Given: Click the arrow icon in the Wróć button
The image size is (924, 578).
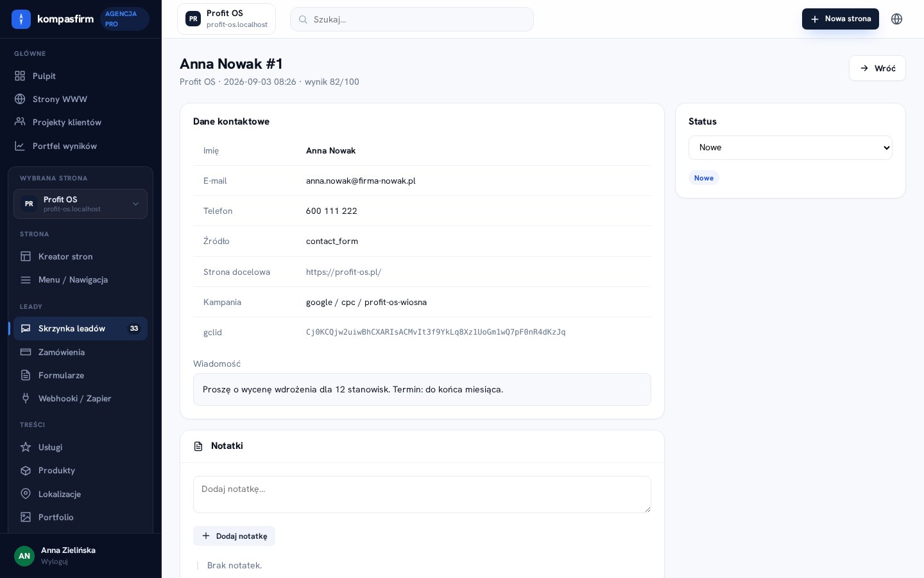Looking at the screenshot, I should (864, 68).
